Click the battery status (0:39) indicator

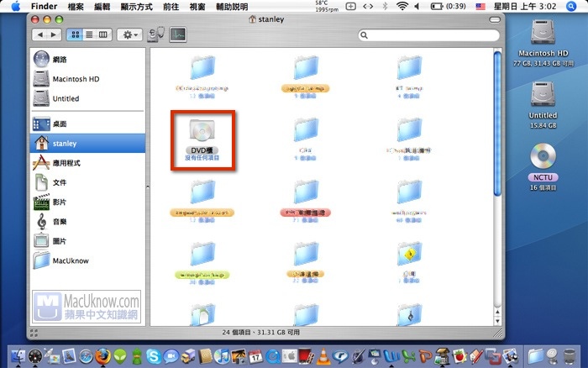pyautogui.click(x=449, y=6)
